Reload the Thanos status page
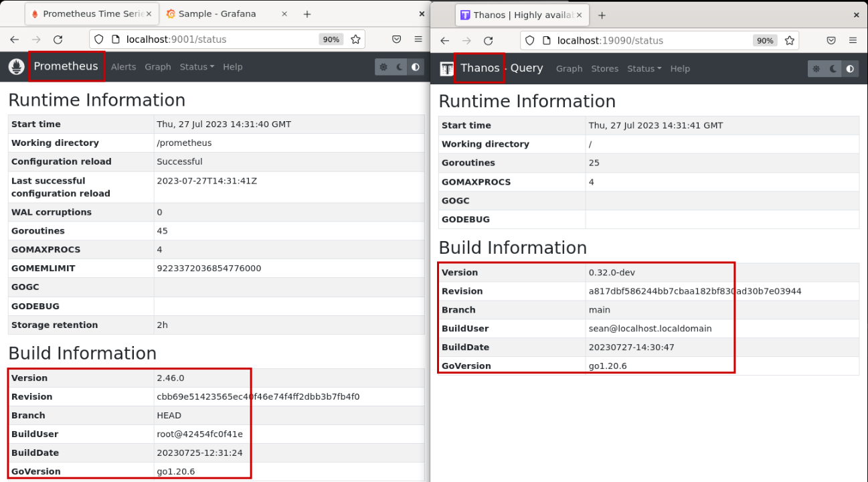The height and width of the screenshot is (482, 868). (489, 41)
